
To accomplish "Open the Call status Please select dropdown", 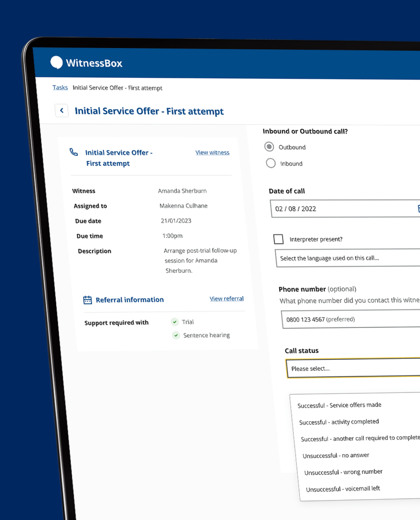I will [353, 368].
